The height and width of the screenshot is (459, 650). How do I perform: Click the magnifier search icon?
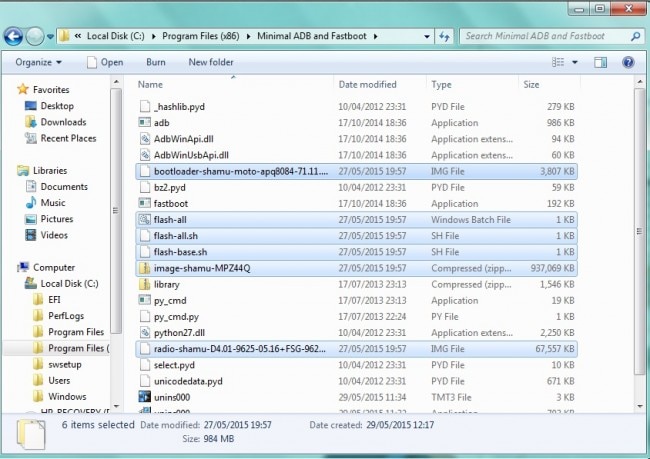[635, 36]
